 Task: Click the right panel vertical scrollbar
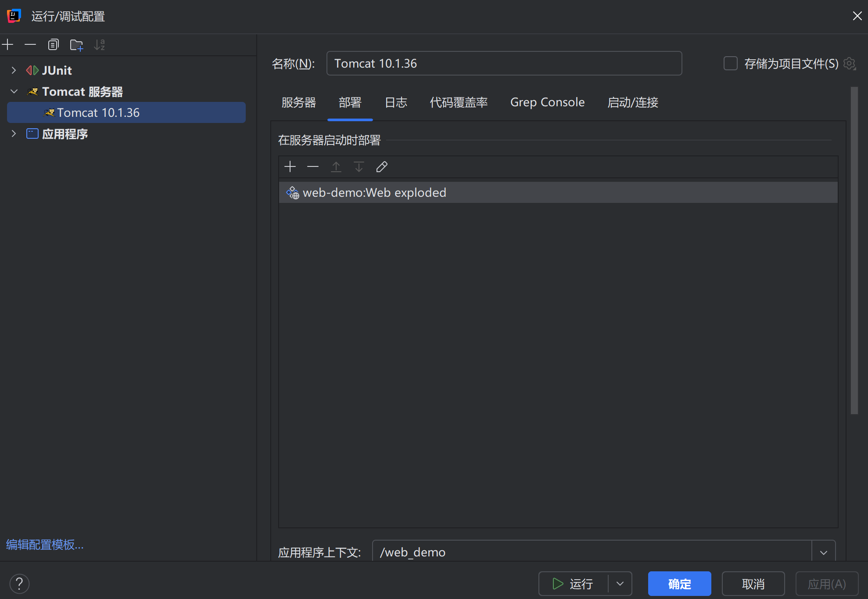pos(854,250)
